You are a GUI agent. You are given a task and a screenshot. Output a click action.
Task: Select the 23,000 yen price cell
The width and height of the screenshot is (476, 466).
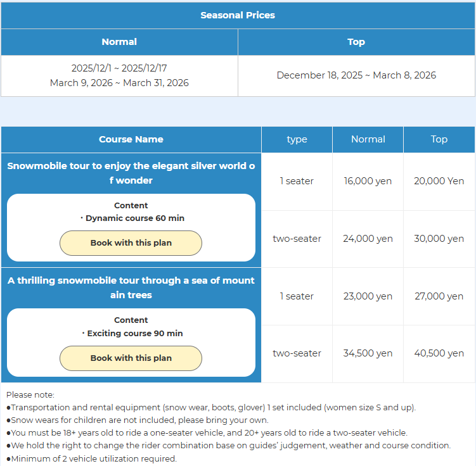point(368,296)
